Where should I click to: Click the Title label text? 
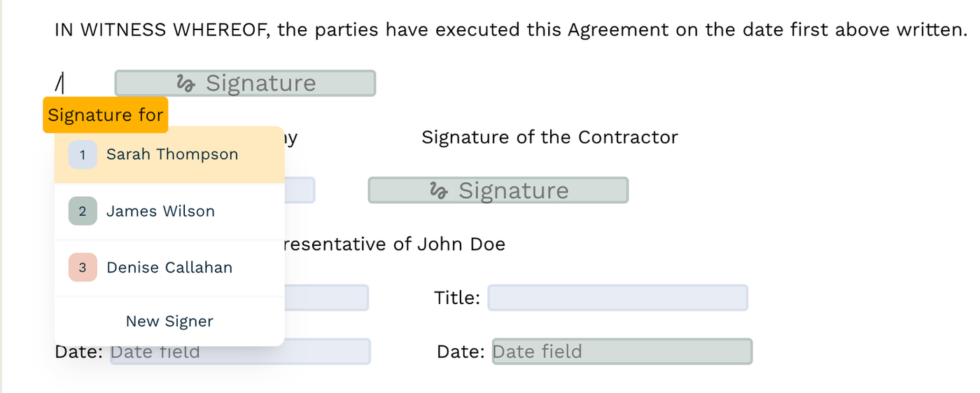[457, 298]
